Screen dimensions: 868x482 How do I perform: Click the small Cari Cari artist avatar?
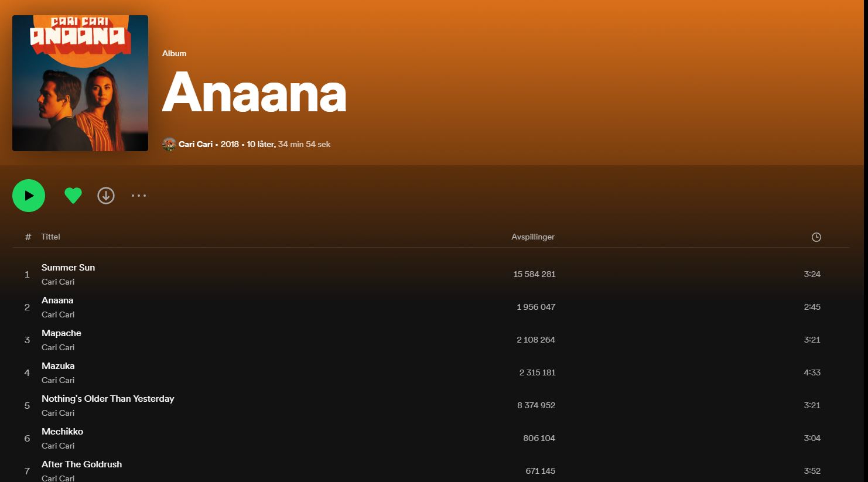click(x=169, y=144)
